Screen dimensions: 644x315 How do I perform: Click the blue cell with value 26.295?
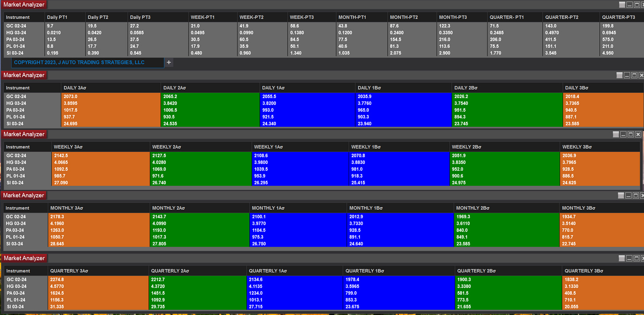[x=300, y=183]
